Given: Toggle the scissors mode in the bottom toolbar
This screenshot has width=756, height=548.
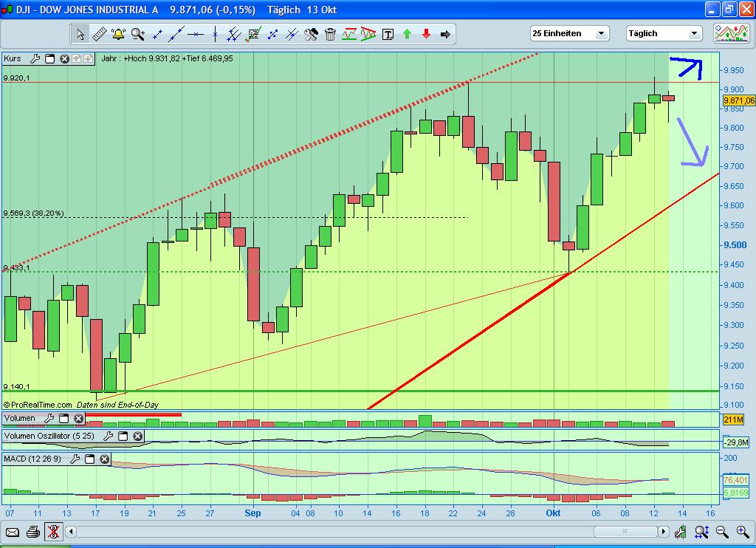Looking at the screenshot, I should click(53, 531).
